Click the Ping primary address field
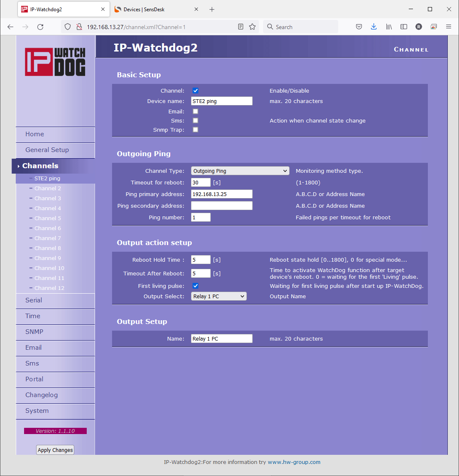This screenshot has width=459, height=476. coord(222,194)
